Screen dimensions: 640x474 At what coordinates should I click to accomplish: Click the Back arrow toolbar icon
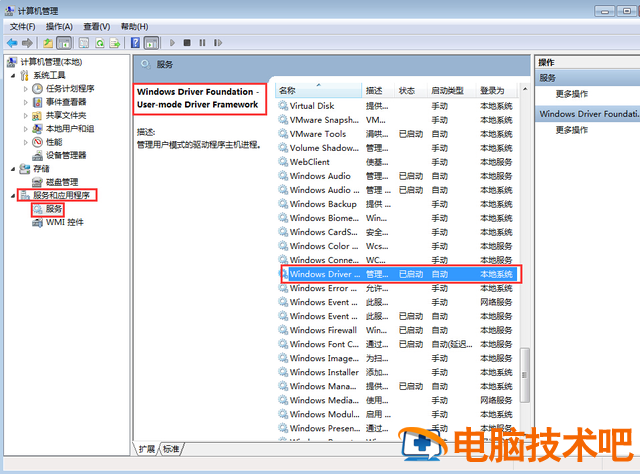click(x=12, y=42)
